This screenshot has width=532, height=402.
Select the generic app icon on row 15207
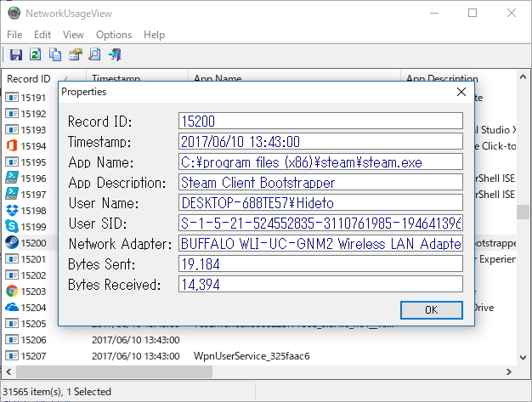pyautogui.click(x=12, y=356)
